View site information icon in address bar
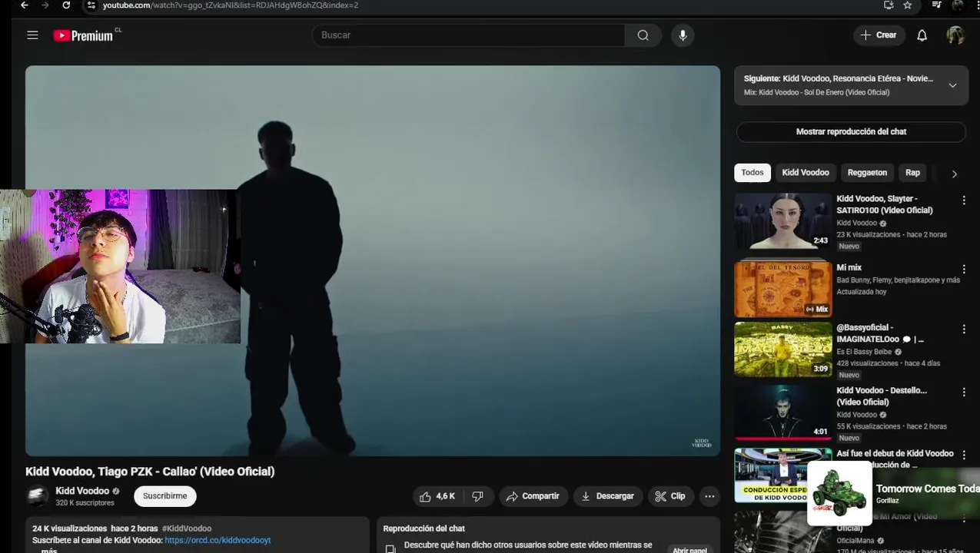980x553 pixels. tap(91, 5)
